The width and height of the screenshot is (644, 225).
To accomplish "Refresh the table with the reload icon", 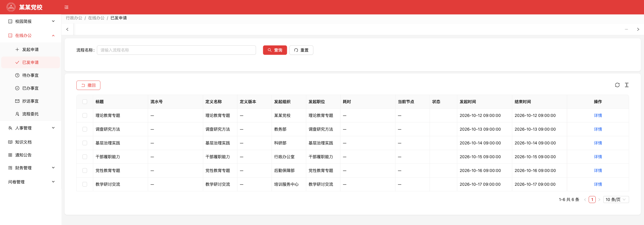I will point(617,85).
